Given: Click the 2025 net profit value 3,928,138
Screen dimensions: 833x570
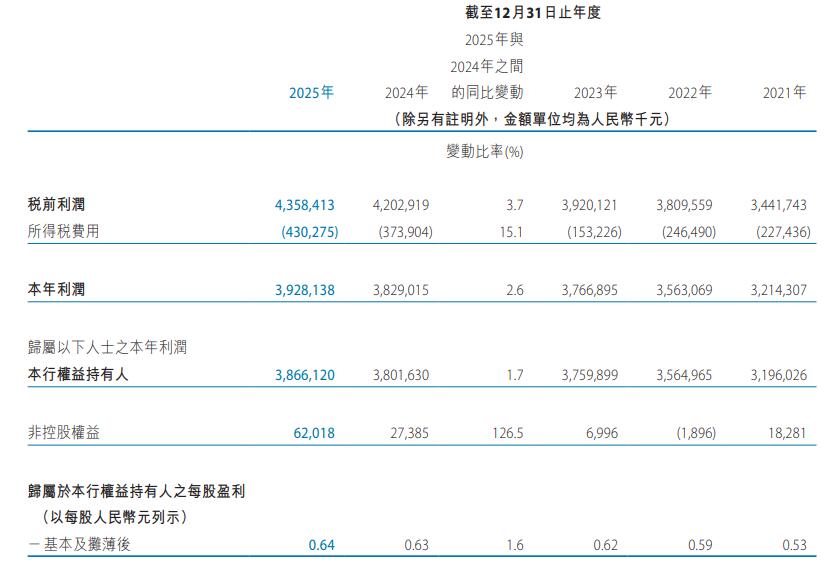Looking at the screenshot, I should coord(304,289).
